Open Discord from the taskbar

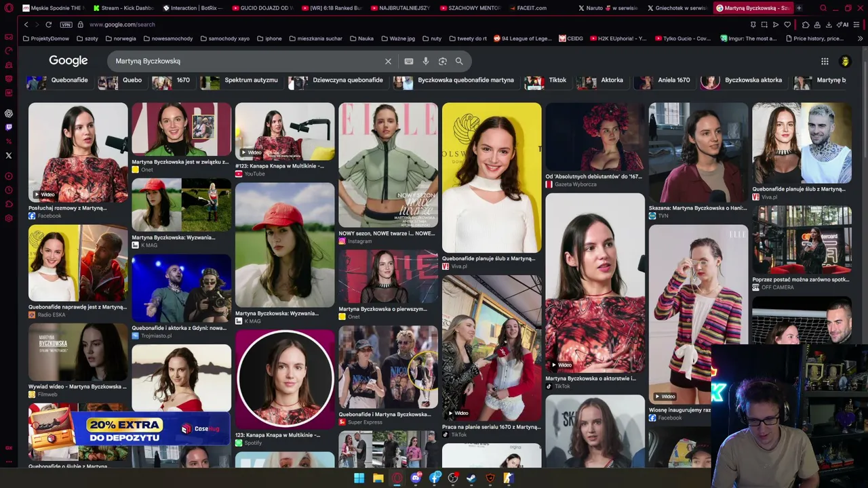(x=416, y=478)
